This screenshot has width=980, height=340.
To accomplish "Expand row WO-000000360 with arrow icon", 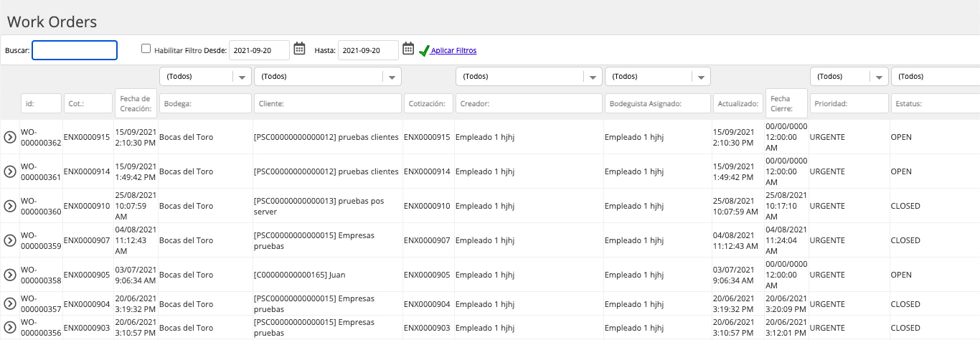I will (10, 206).
